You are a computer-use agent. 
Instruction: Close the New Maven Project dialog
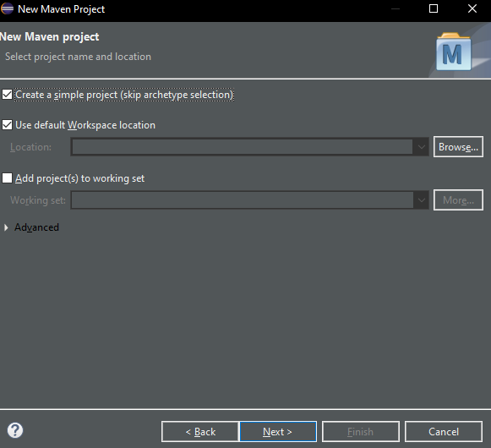[x=472, y=8]
